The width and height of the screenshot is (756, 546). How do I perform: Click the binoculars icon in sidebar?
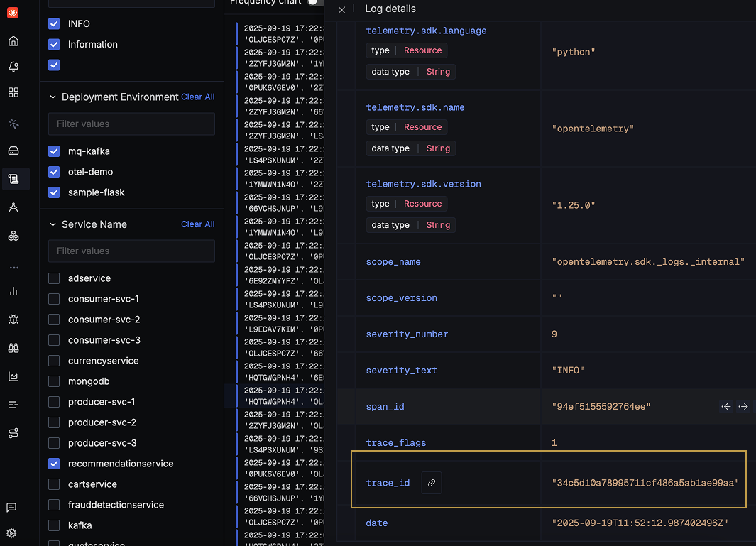[13, 348]
